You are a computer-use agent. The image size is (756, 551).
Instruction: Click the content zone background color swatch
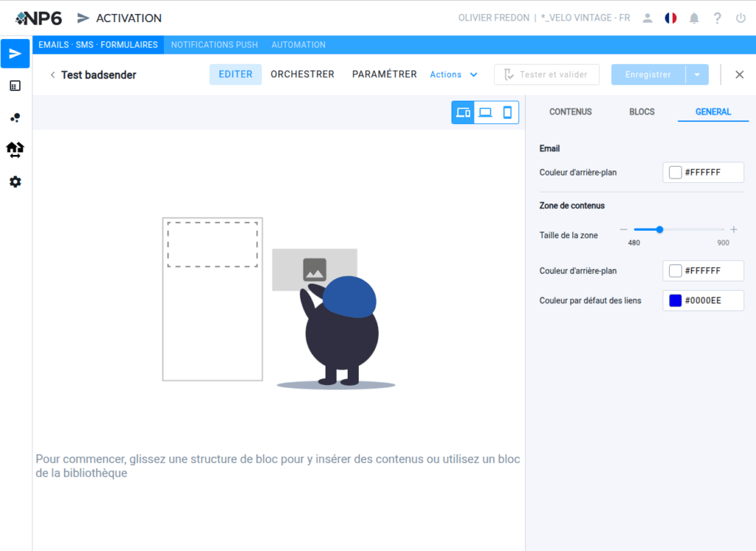pyautogui.click(x=675, y=271)
